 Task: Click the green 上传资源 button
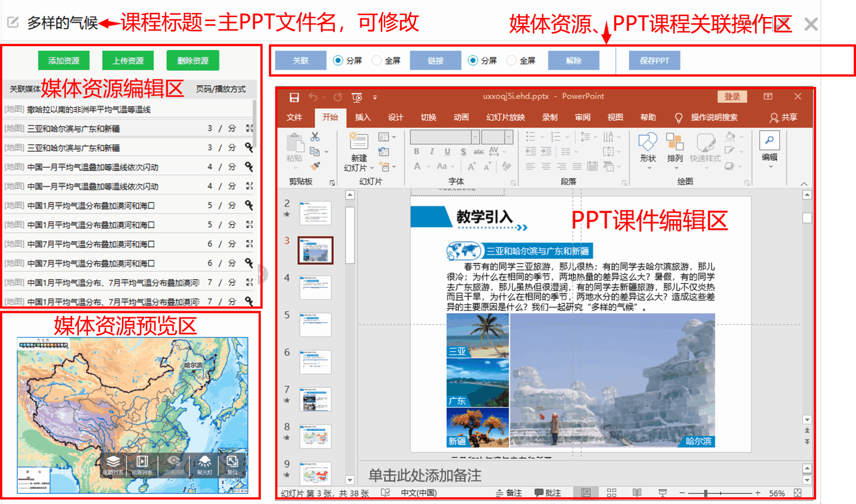coord(128,60)
